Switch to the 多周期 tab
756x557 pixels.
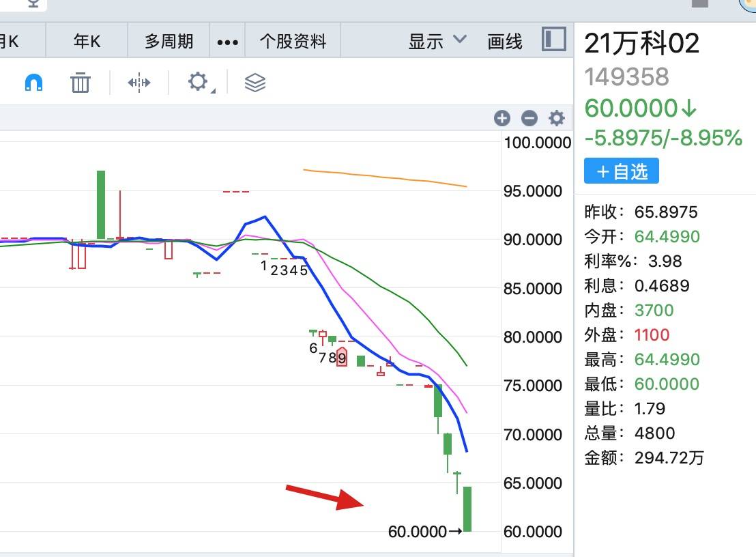pyautogui.click(x=169, y=41)
